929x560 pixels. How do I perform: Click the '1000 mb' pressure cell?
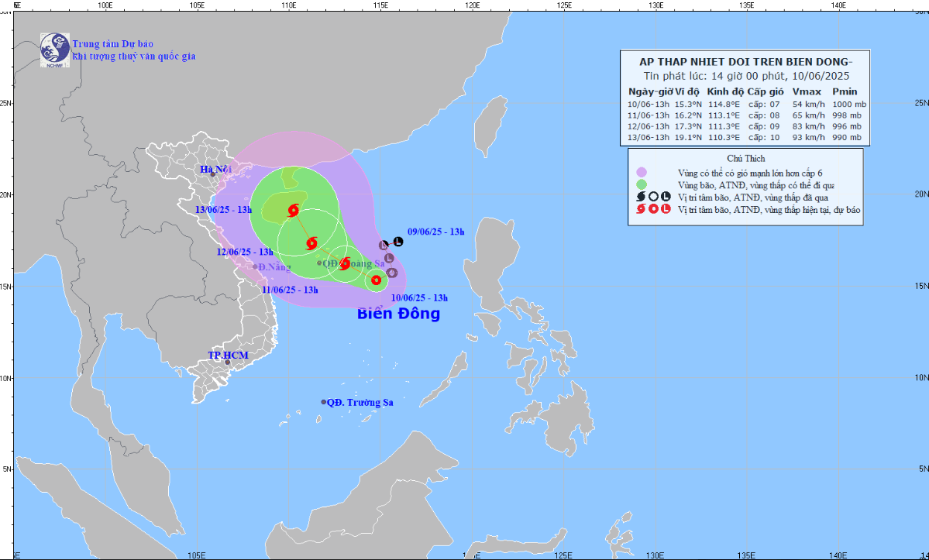point(849,105)
